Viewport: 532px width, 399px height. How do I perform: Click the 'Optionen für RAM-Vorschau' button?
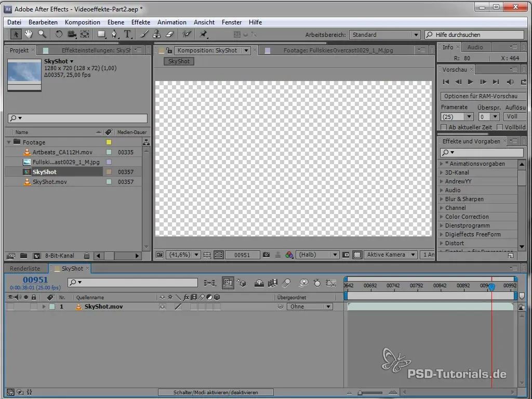[x=483, y=96]
